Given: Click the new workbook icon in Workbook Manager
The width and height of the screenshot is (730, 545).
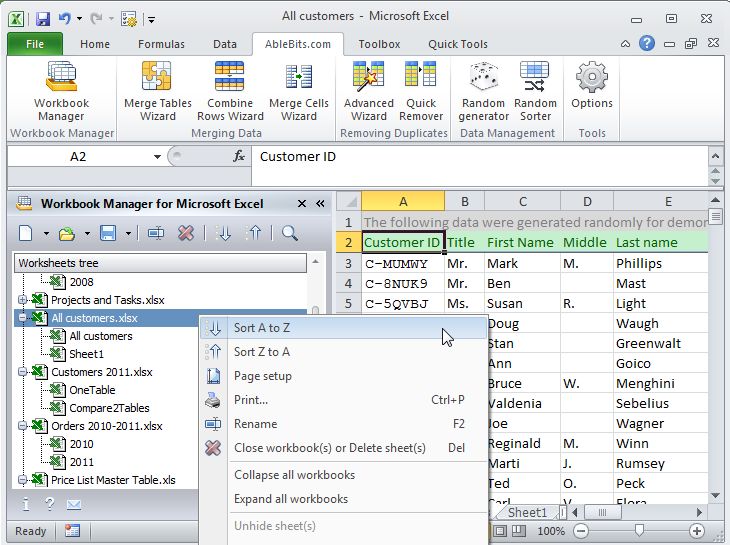Looking at the screenshot, I should (x=26, y=233).
